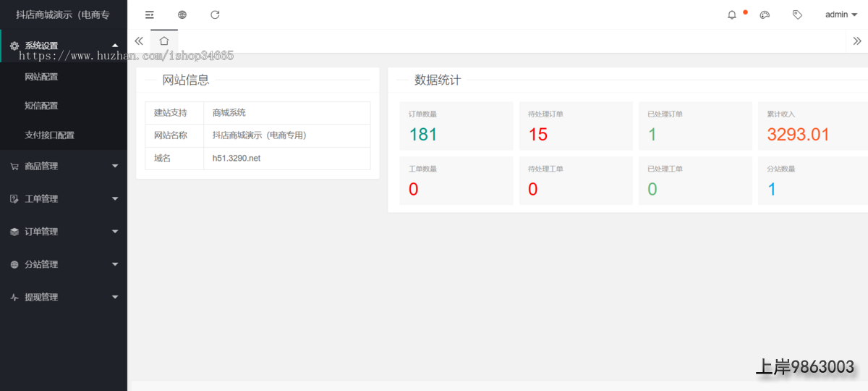
Task: Collapse the 系统设置 menu section
Action: pyautogui.click(x=64, y=45)
